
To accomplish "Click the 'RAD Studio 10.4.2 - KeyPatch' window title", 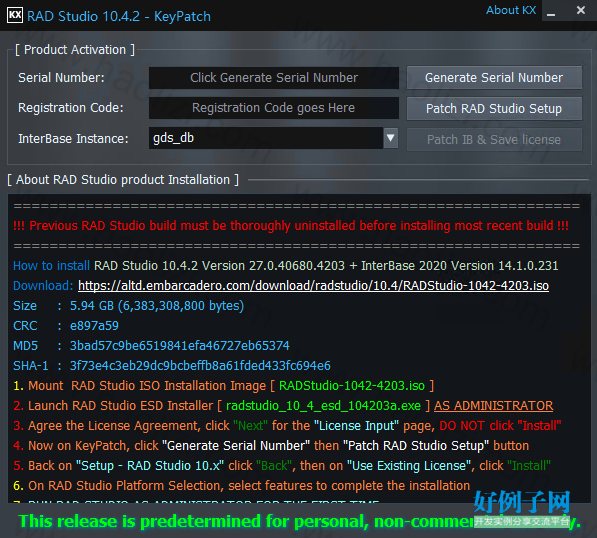I will click(119, 16).
